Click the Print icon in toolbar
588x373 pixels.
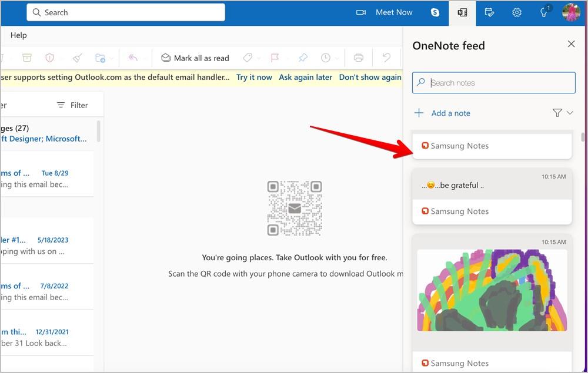pyautogui.click(x=359, y=58)
